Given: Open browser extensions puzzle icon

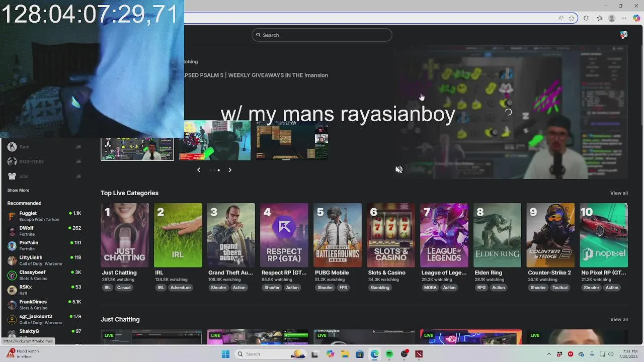Looking at the screenshot, I should [x=586, y=18].
